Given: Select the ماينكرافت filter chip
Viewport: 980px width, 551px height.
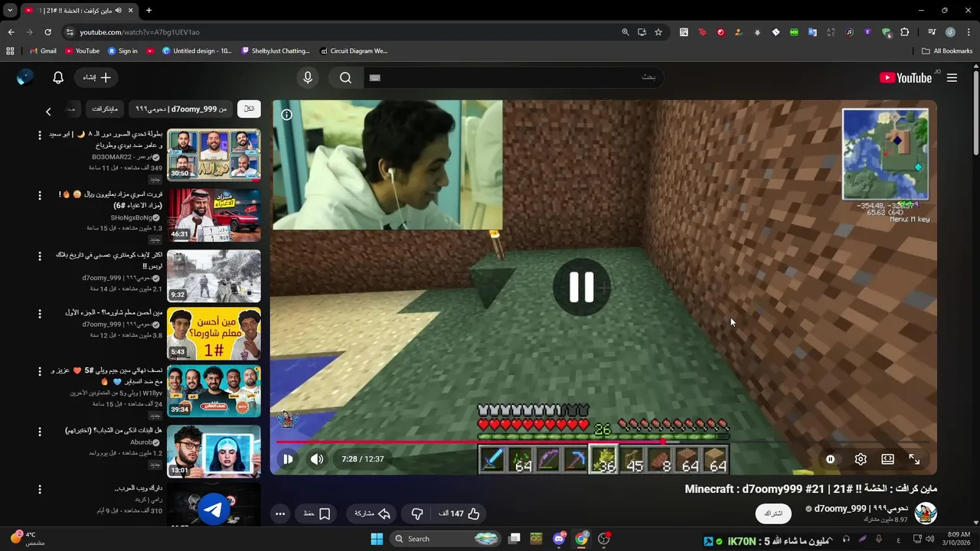Looking at the screenshot, I should tap(105, 109).
